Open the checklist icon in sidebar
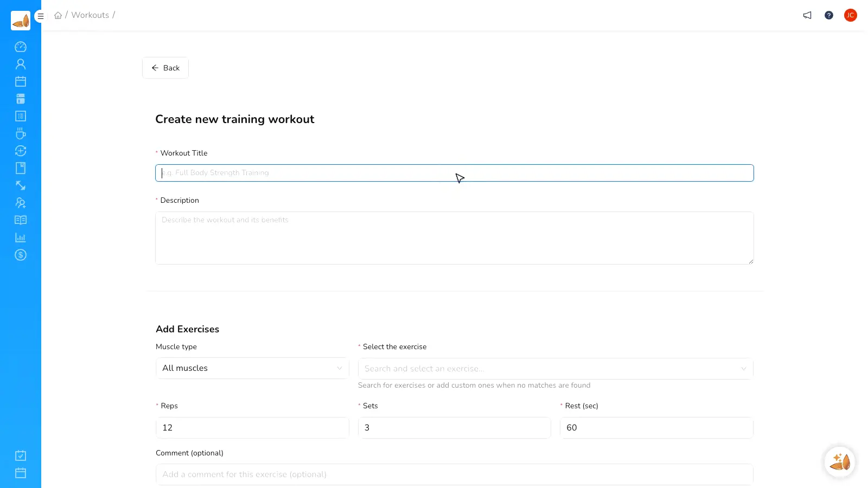The height and width of the screenshot is (488, 868). (x=21, y=116)
